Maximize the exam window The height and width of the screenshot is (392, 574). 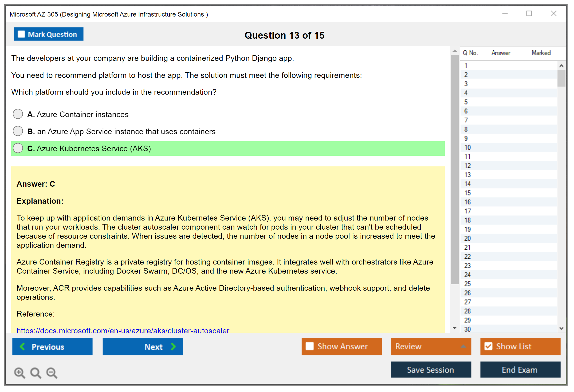(x=529, y=14)
